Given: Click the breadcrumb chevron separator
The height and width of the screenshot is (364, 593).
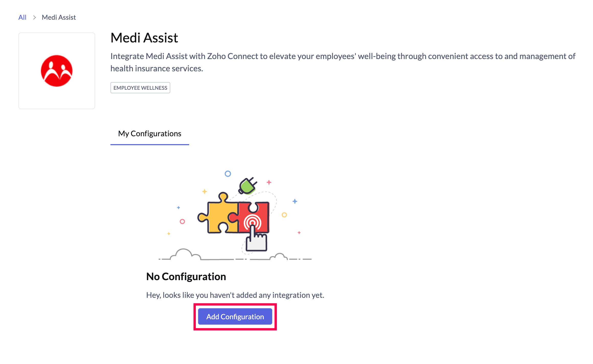Looking at the screenshot, I should (x=34, y=17).
